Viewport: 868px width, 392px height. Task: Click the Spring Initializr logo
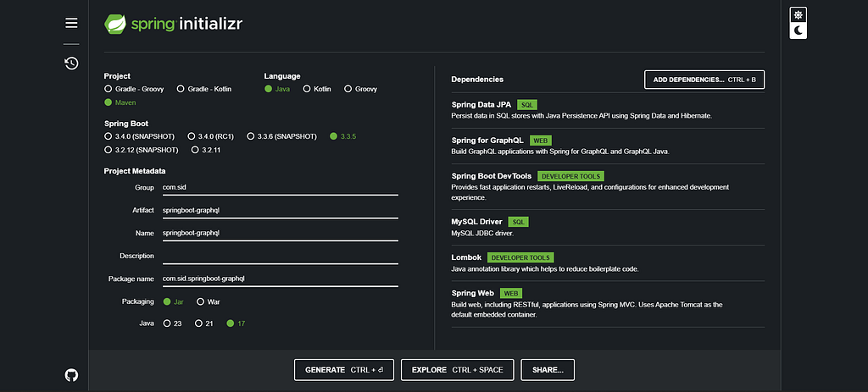(x=173, y=24)
